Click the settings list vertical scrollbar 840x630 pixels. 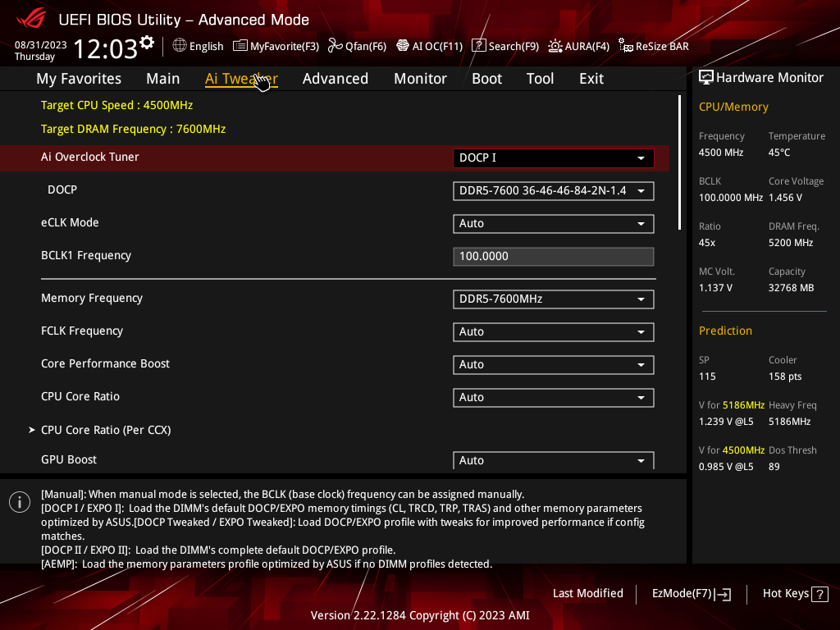click(x=679, y=163)
